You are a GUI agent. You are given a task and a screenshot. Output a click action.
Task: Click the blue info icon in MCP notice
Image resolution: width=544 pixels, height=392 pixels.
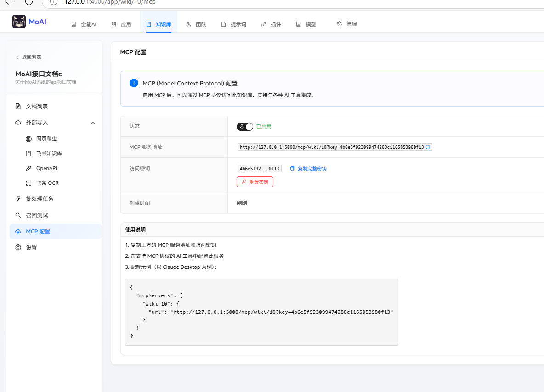click(134, 83)
